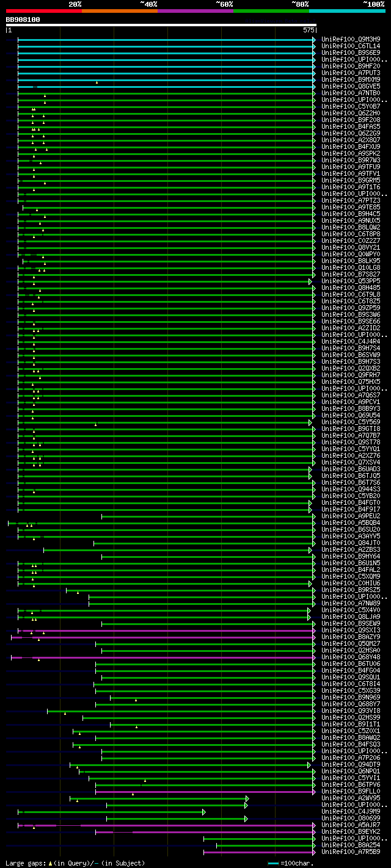The image size is (391, 868).
Task: Select the UniRef100_Q10LG8 label
Action: coord(351,268)
